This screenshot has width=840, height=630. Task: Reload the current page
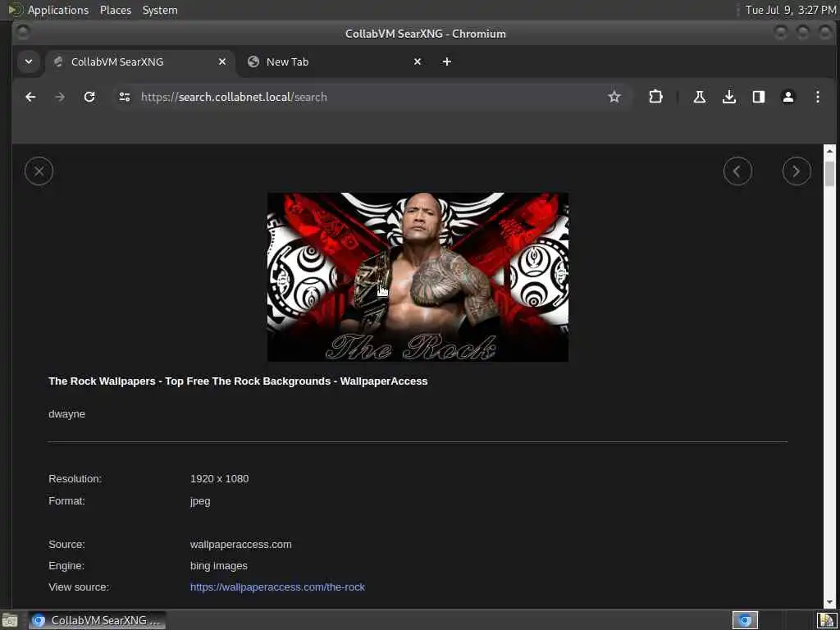[89, 97]
